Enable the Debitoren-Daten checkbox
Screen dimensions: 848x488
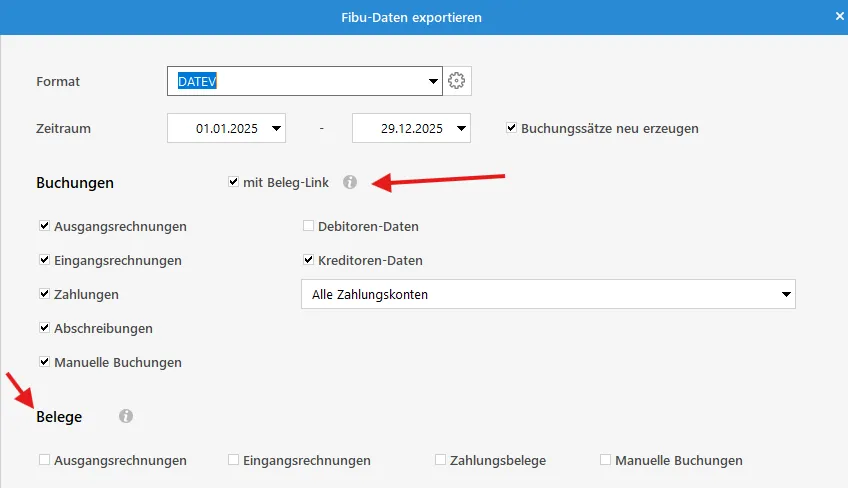309,226
